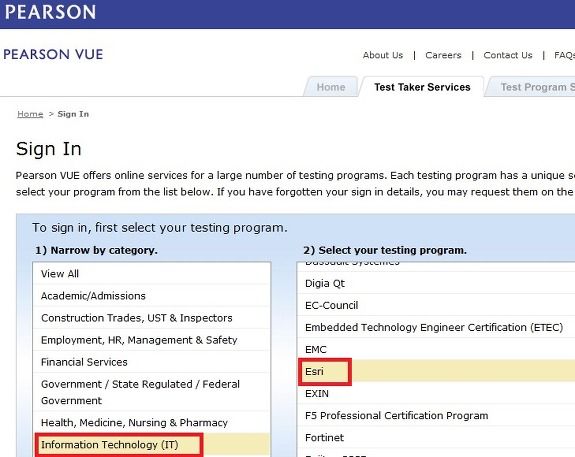The width and height of the screenshot is (575, 457).
Task: Click the PEARSON logo in header
Action: coord(51,12)
